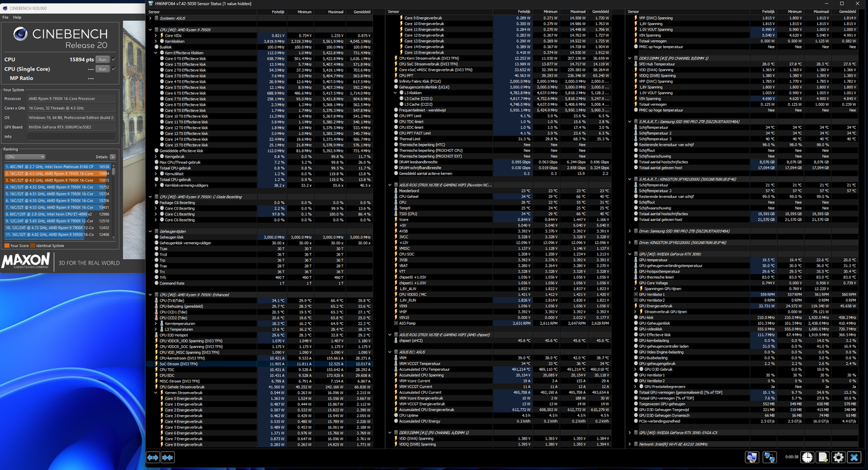Run the CPU benchmark in Cinebench
The height and width of the screenshot is (470, 868).
102,60
